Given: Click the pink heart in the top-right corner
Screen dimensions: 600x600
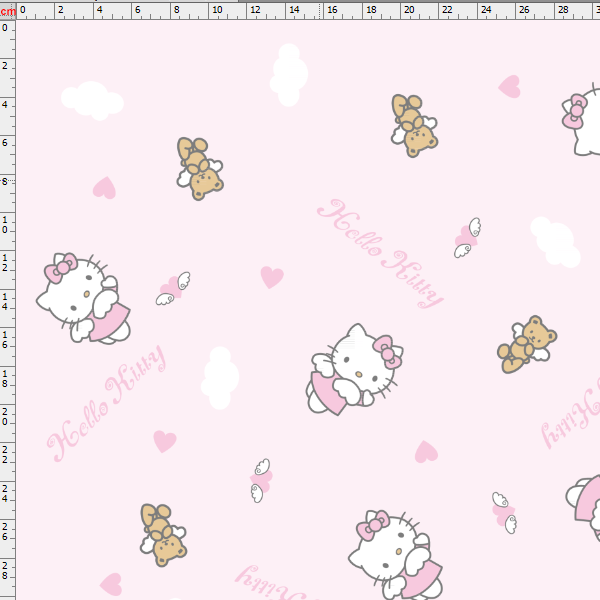Looking at the screenshot, I should [x=510, y=86].
